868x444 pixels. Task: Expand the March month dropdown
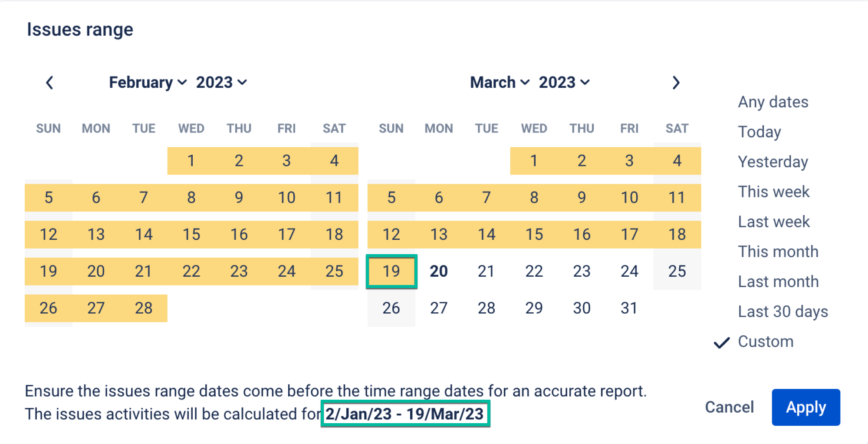[500, 83]
